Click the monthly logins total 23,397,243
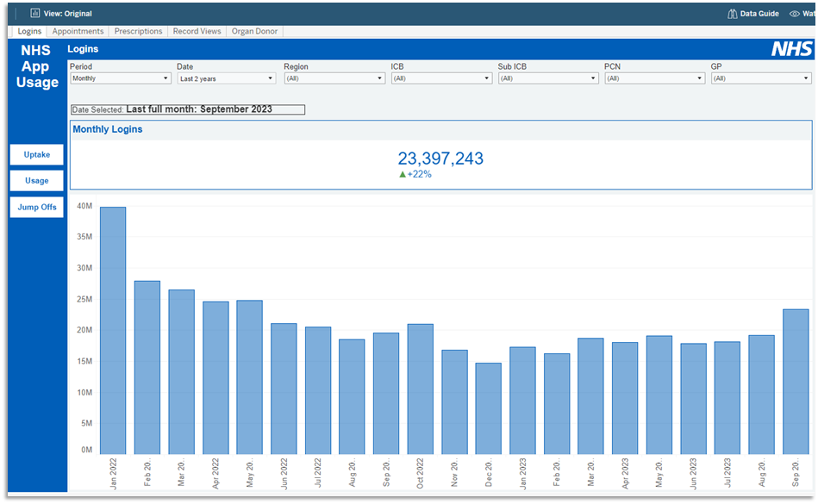818x504 pixels. click(x=440, y=159)
